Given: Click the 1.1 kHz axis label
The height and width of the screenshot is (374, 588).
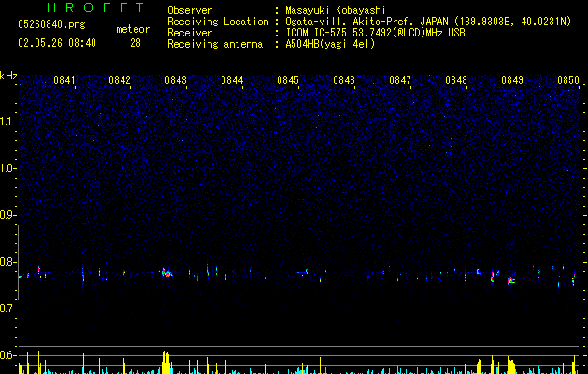Looking at the screenshot, I should pos(7,122).
